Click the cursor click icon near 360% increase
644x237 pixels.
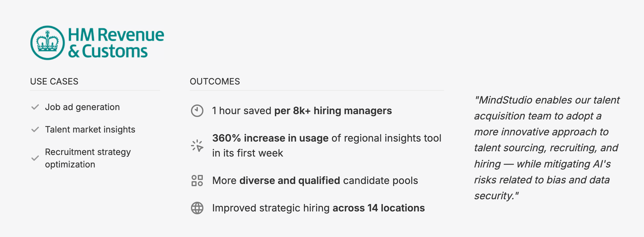(197, 146)
